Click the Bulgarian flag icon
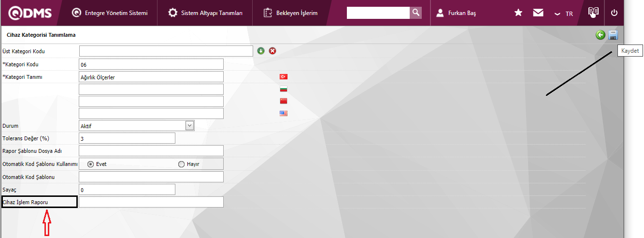644x238 pixels. coord(284,89)
